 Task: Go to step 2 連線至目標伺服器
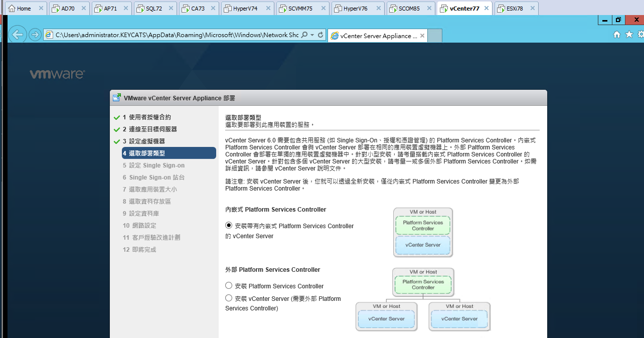pos(149,129)
